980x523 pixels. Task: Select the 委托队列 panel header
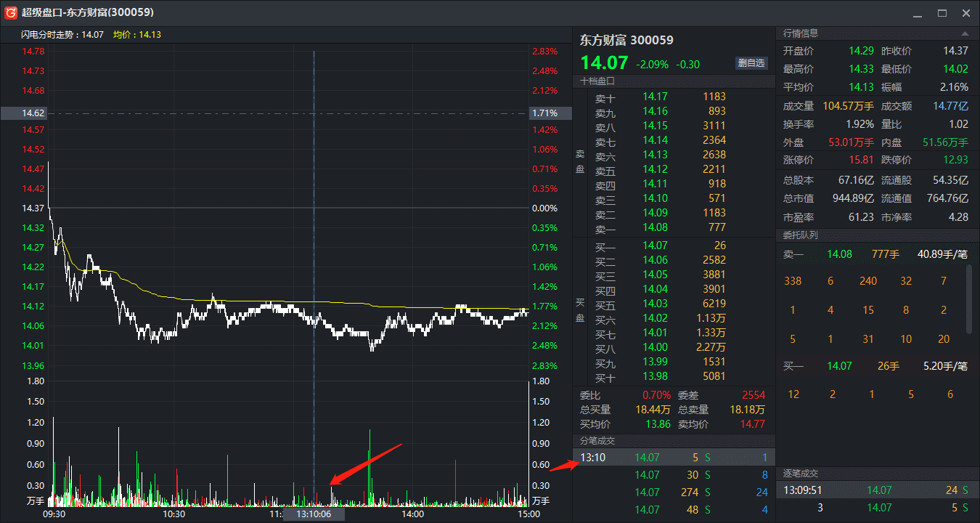pos(878,235)
